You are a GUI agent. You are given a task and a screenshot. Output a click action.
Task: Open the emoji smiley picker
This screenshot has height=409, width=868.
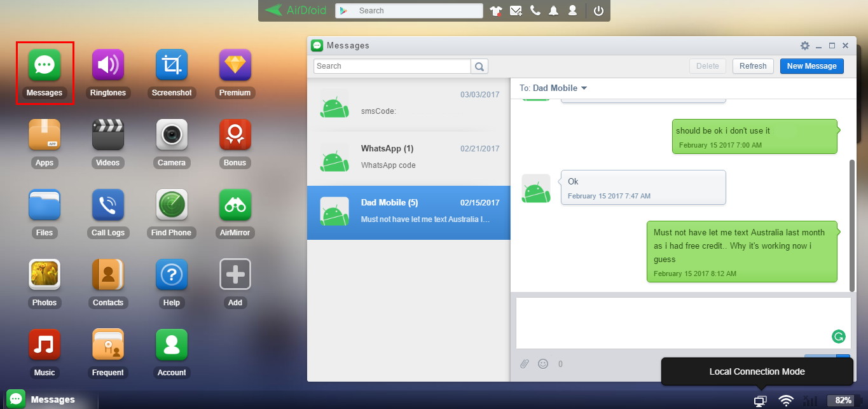pyautogui.click(x=543, y=364)
